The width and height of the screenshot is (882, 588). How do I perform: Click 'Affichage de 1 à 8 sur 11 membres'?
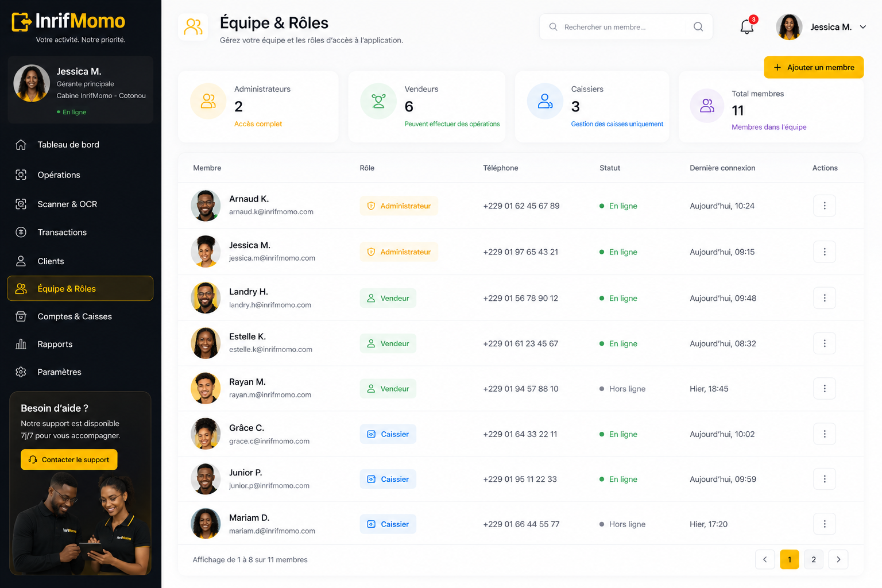(250, 559)
